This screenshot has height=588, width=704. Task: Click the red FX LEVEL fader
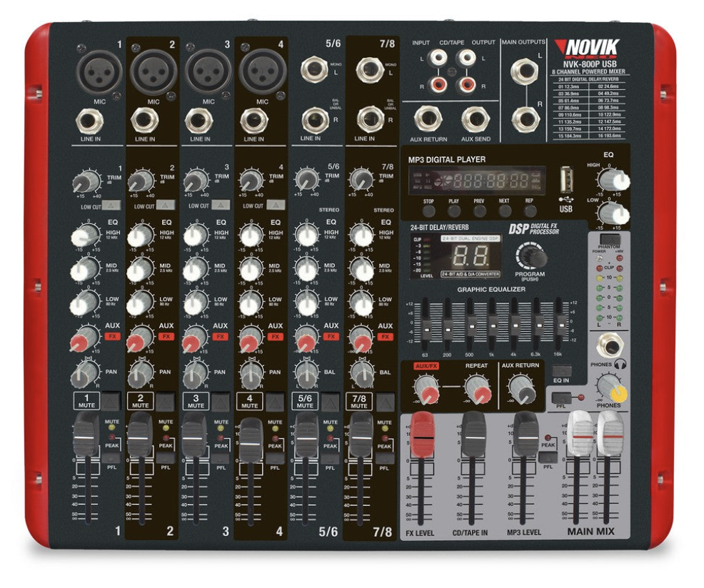(421, 434)
